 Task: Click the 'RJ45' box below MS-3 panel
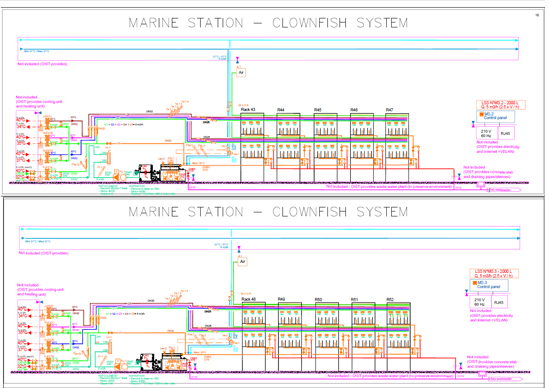coord(499,302)
